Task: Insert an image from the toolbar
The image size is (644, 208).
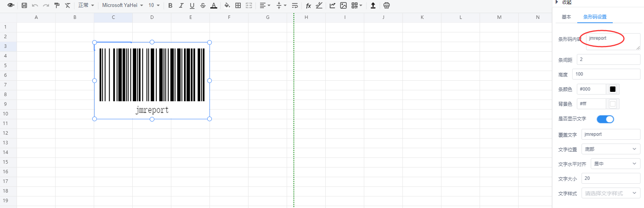Action: [x=343, y=5]
